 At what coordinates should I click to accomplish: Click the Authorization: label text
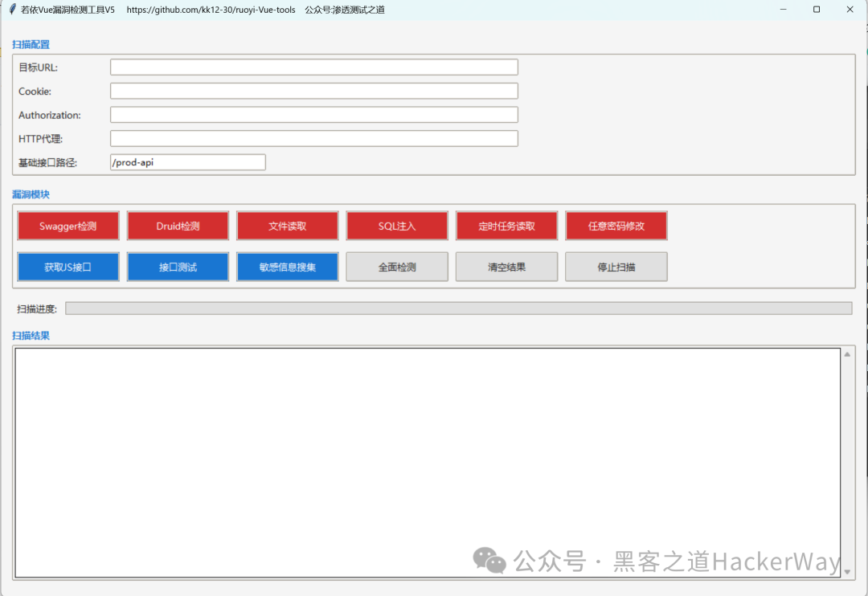click(50, 115)
